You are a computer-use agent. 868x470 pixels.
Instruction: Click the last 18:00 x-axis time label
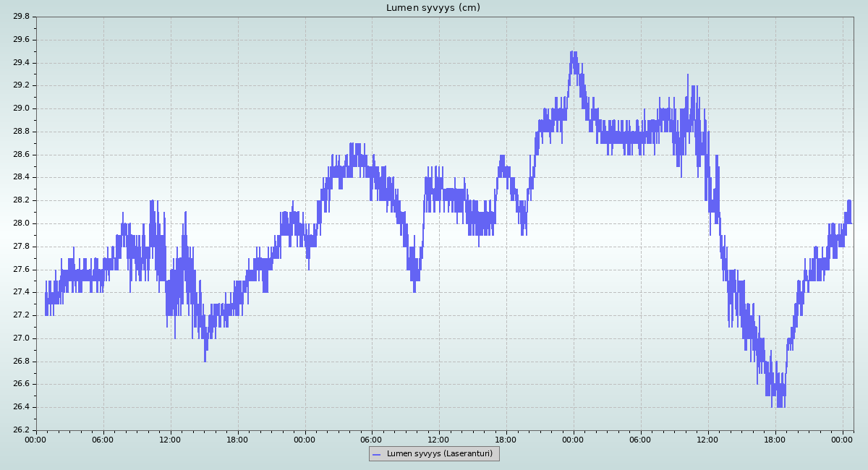click(775, 439)
